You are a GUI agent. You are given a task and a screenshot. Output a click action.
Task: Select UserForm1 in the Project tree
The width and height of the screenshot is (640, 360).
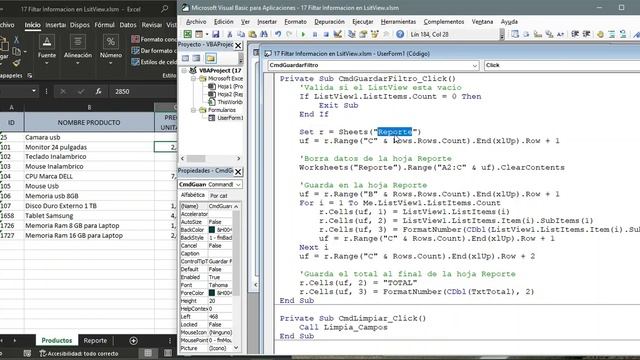coord(225,118)
